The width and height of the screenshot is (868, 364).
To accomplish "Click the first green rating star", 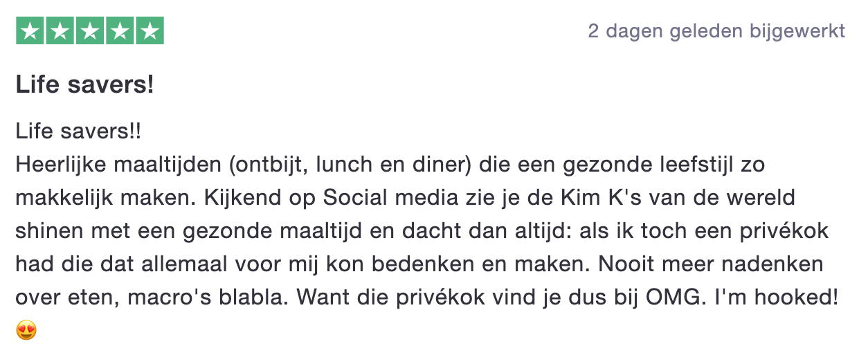I will click(30, 31).
